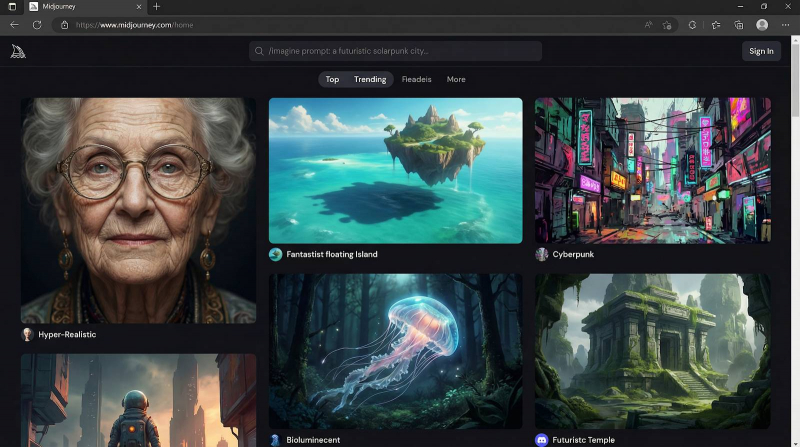This screenshot has width=800, height=447.
Task: Open the glowing jellyfish image
Action: (395, 351)
